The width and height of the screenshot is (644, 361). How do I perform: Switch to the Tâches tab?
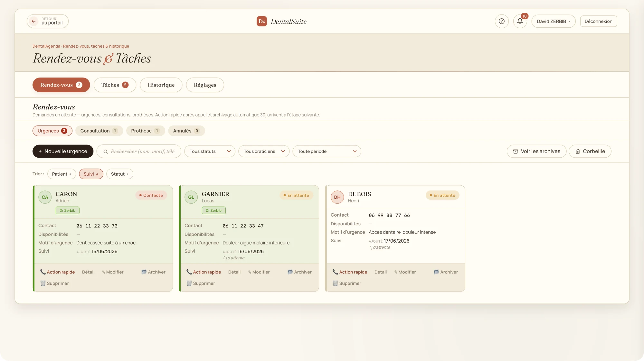pyautogui.click(x=115, y=85)
